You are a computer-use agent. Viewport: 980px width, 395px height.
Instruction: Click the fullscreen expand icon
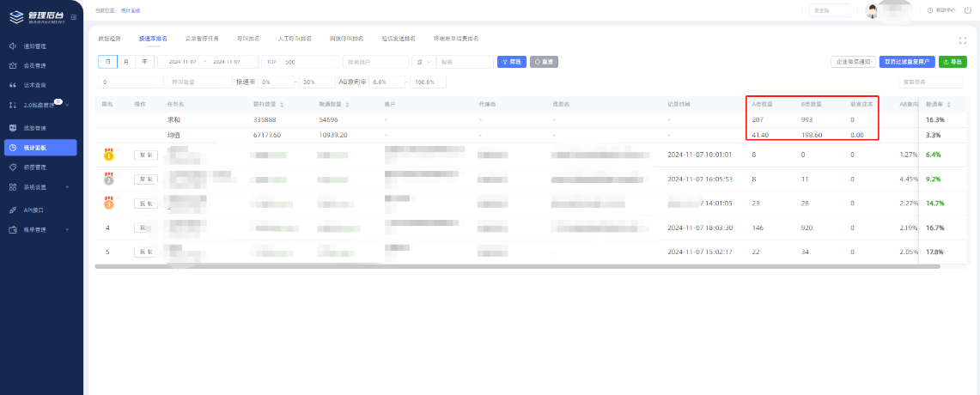pos(963,40)
